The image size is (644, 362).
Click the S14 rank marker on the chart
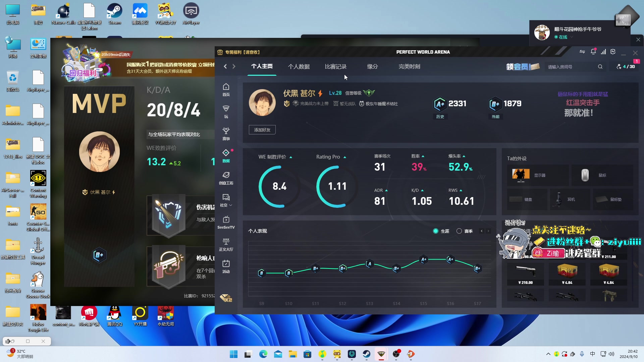click(396, 268)
